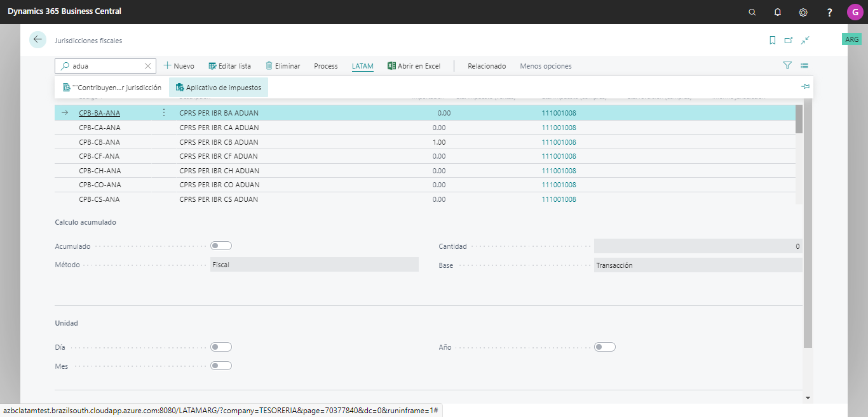
Task: Select the CPB-CS-ANA row code
Action: [x=99, y=199]
